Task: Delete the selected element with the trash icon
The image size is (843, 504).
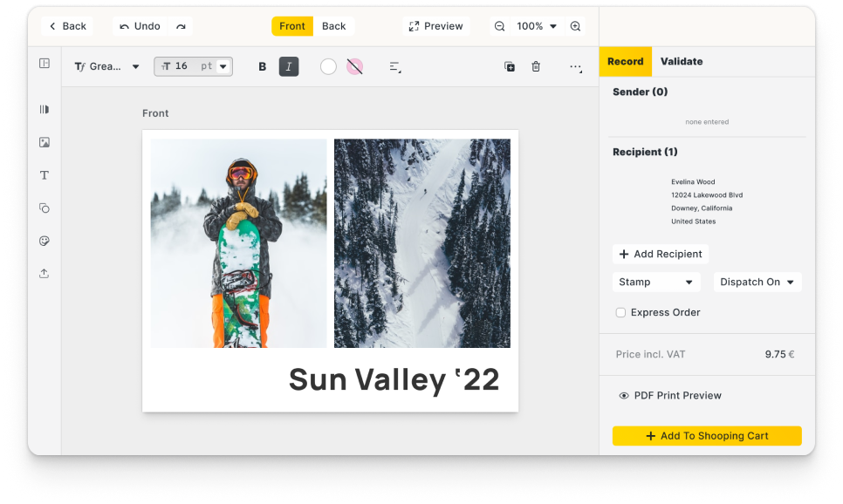Action: point(536,65)
